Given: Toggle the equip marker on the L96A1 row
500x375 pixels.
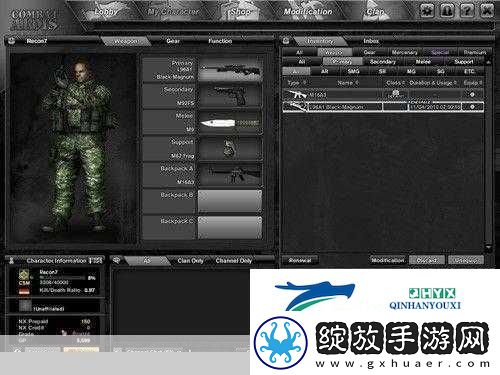Looking at the screenshot, I should 472,107.
